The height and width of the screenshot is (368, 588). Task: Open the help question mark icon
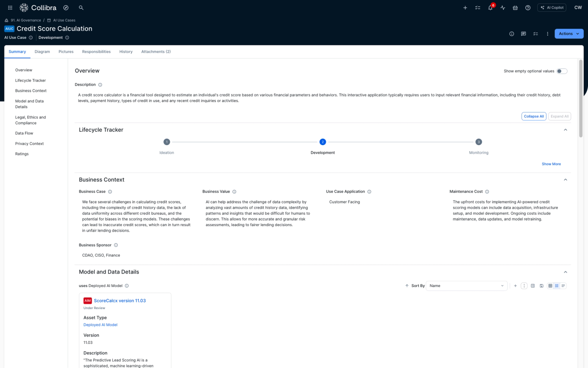(x=528, y=7)
